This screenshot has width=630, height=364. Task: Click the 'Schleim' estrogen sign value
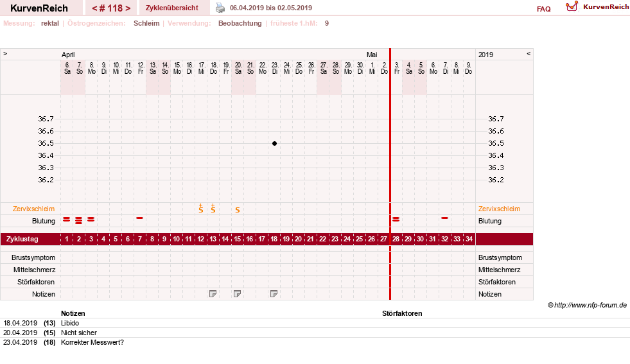[146, 23]
